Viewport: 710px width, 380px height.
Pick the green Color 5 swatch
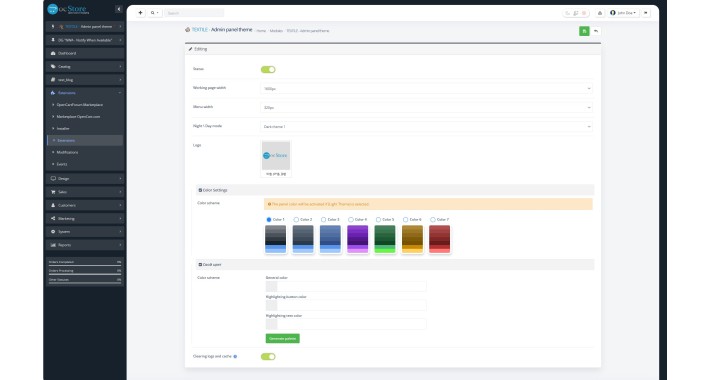[x=385, y=239]
